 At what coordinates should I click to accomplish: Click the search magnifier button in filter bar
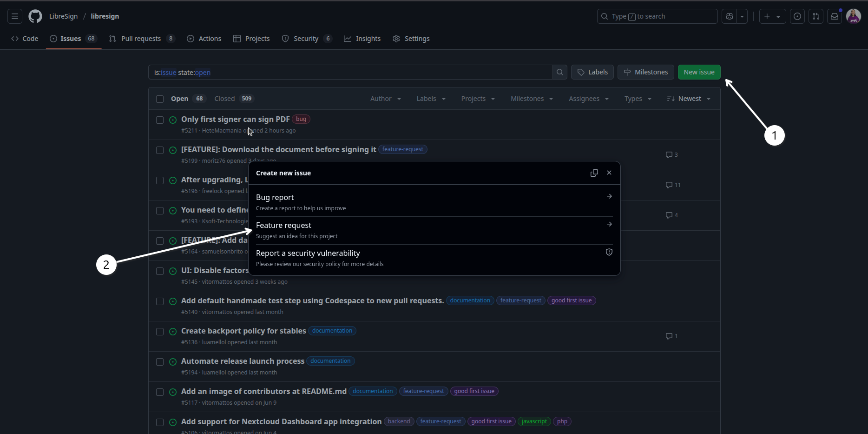coord(560,72)
